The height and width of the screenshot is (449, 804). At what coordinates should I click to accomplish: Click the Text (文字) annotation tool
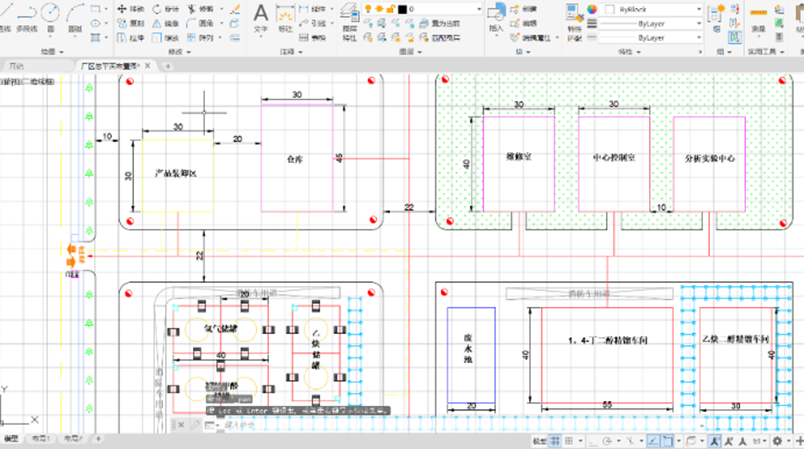[x=260, y=16]
